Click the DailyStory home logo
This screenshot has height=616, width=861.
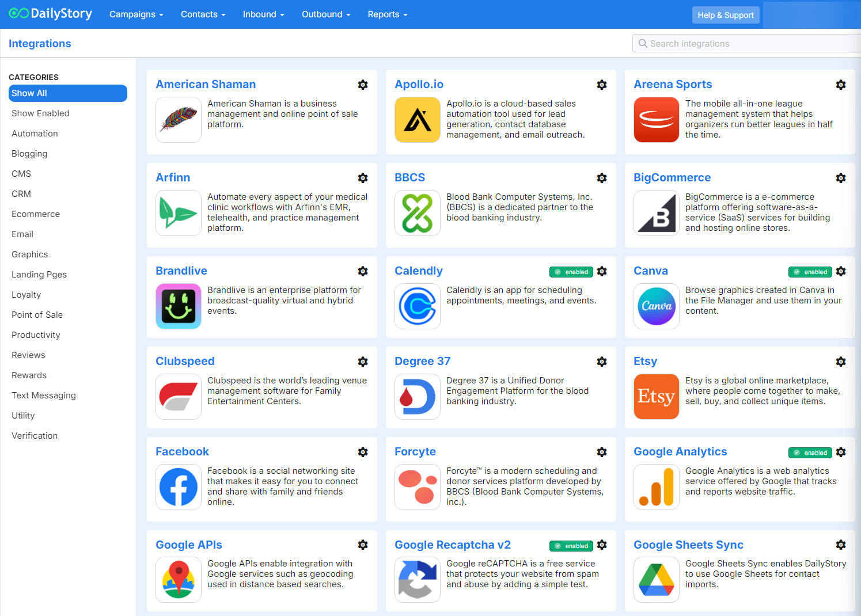51,14
